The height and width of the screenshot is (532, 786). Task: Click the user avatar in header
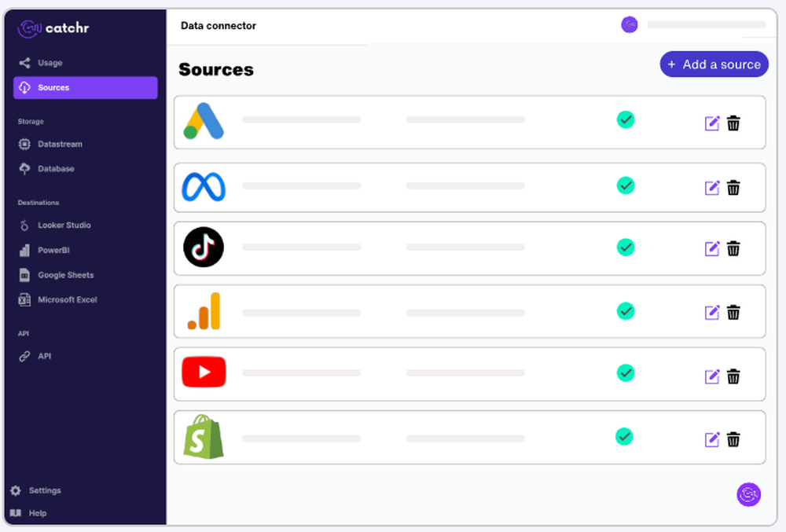(x=629, y=25)
